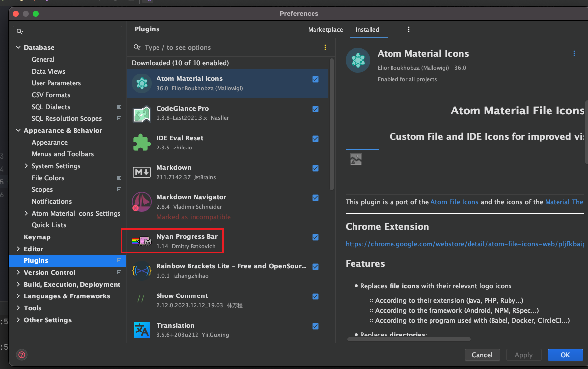This screenshot has width=588, height=369.
Task: Click the project-level icon next to SQL Dialects
Action: pos(119,107)
